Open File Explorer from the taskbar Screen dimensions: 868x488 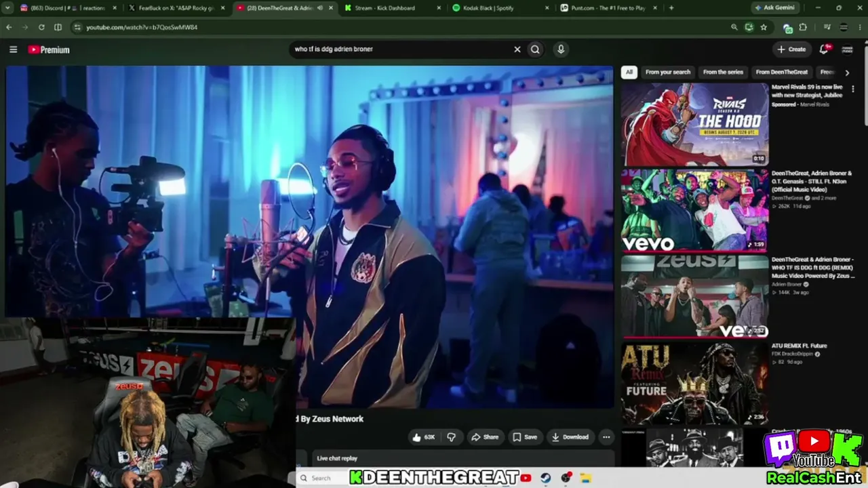586,478
